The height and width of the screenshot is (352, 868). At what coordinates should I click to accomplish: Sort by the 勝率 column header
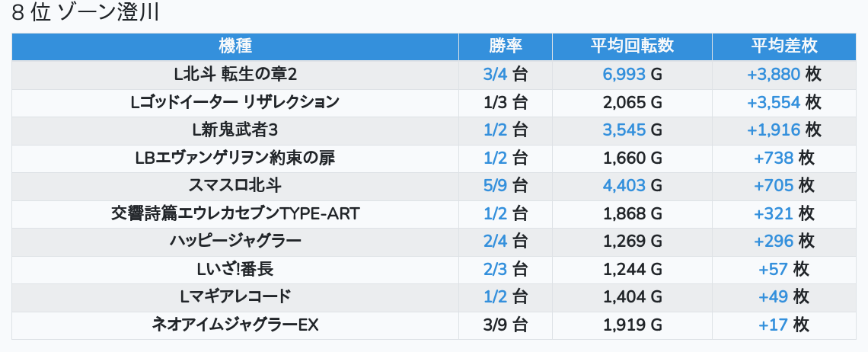506,46
